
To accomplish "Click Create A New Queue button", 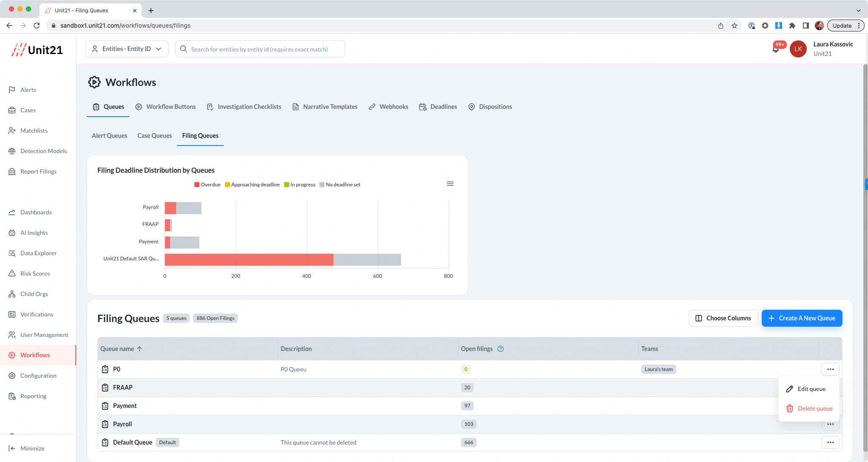I will 802,318.
